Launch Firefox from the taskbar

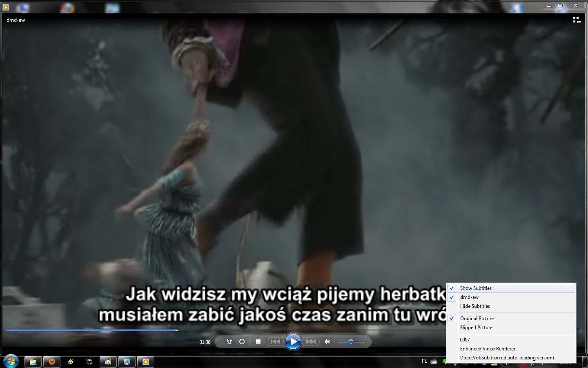[52, 362]
